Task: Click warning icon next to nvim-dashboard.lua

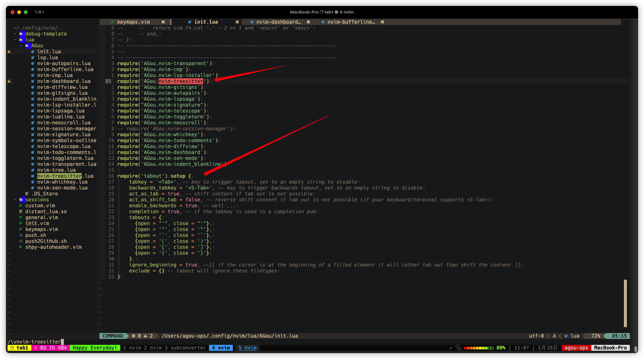Action: coord(9,81)
